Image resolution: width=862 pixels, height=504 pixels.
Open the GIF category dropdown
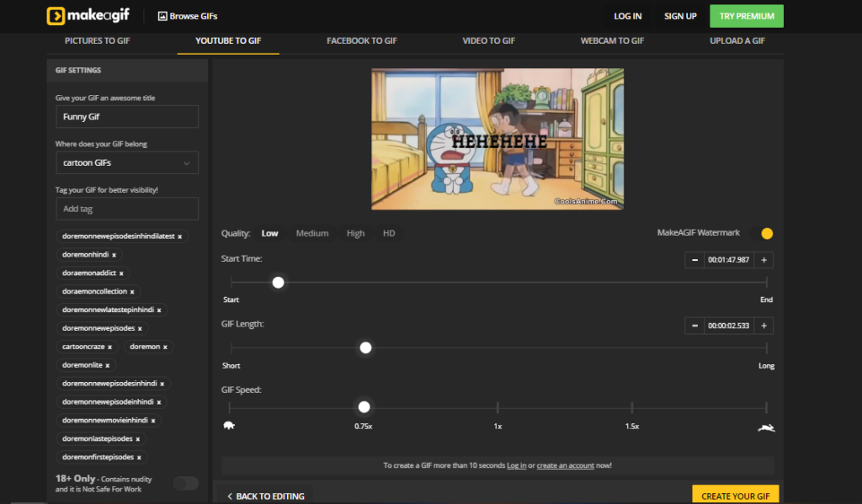127,162
